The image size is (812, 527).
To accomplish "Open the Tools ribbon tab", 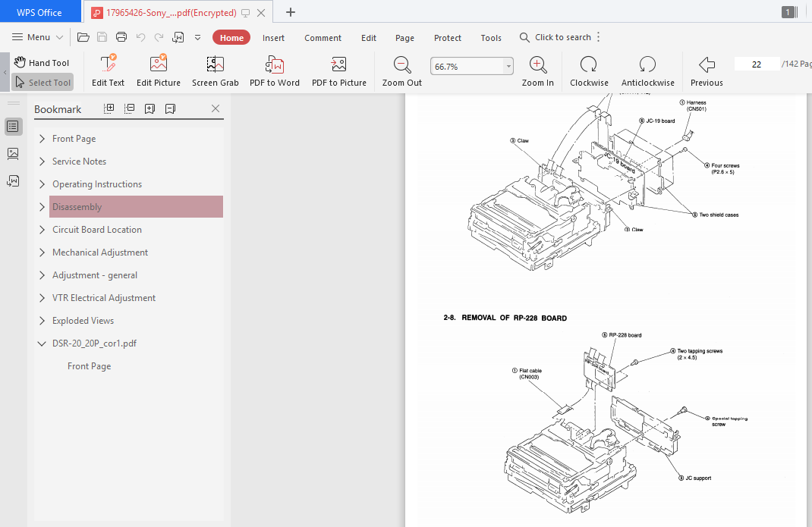I will 491,38.
